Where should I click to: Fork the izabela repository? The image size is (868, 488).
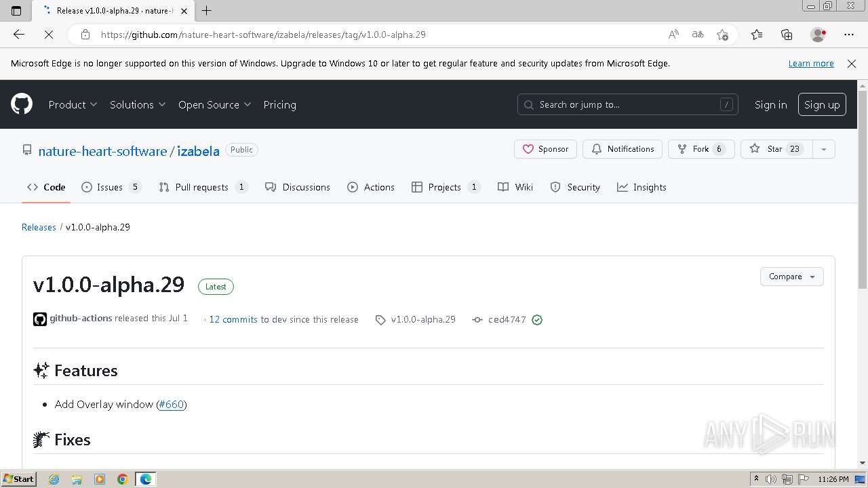point(701,149)
